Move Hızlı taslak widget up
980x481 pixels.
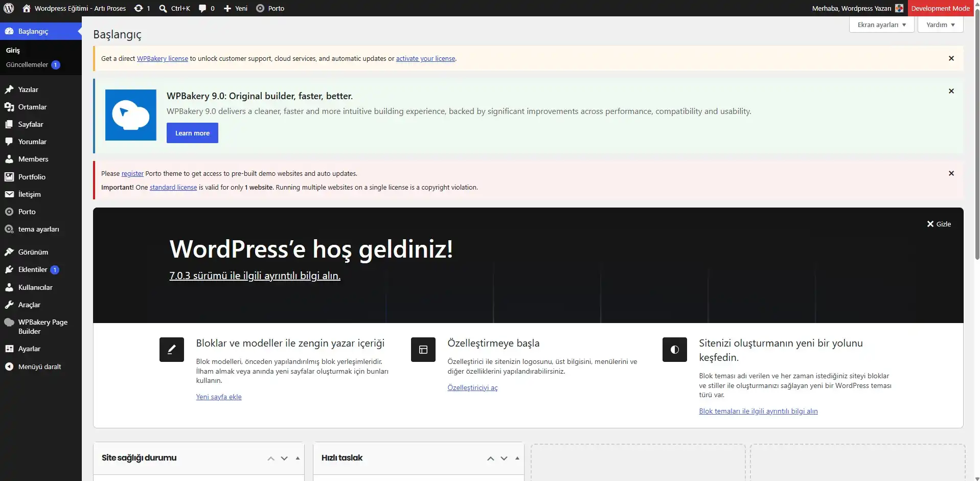coord(491,459)
